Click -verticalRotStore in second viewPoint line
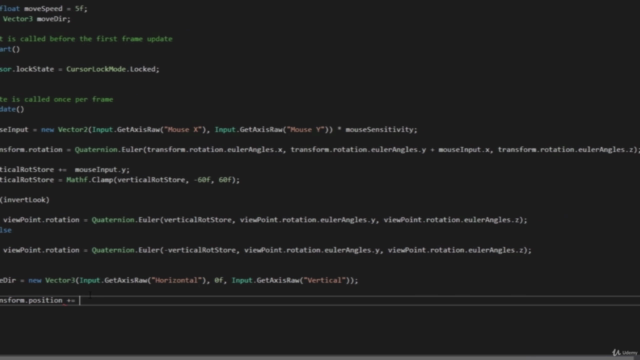 [200, 250]
